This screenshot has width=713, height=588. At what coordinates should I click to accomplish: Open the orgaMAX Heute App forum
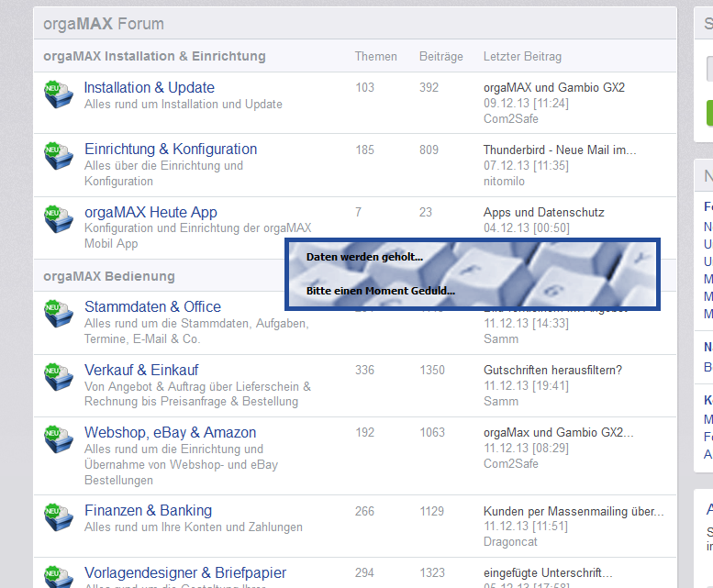click(x=150, y=212)
